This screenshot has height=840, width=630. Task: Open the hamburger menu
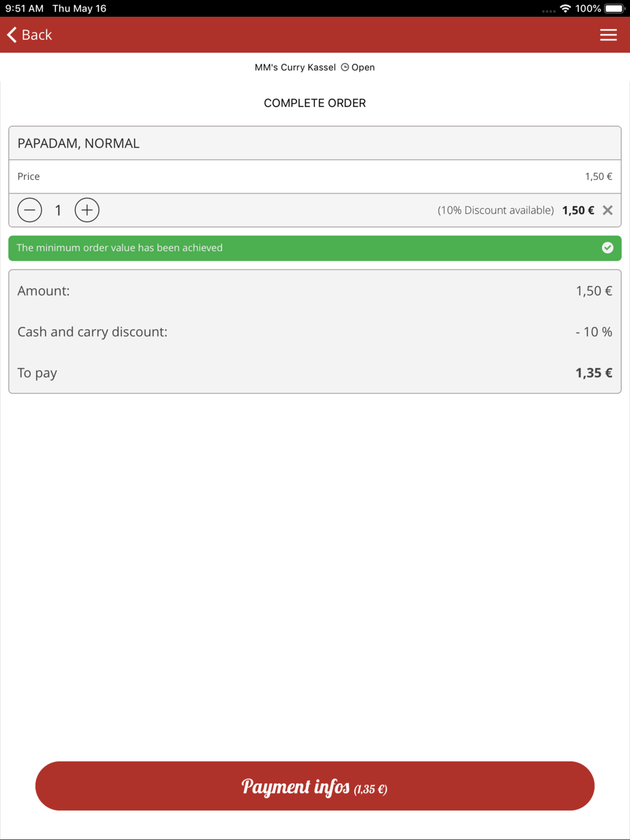(x=608, y=35)
